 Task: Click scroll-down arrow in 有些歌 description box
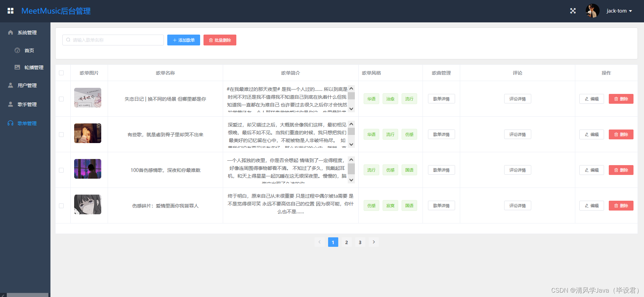tap(351, 144)
